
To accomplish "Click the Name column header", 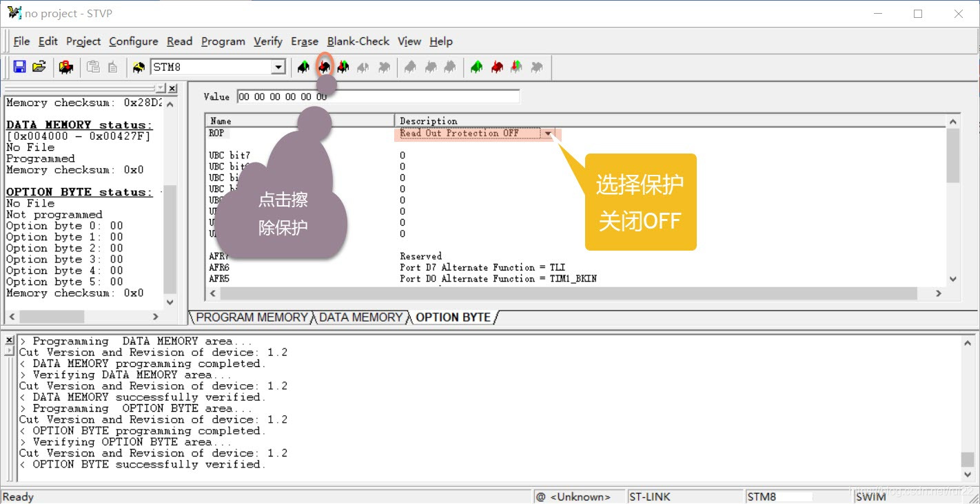I will (x=300, y=121).
